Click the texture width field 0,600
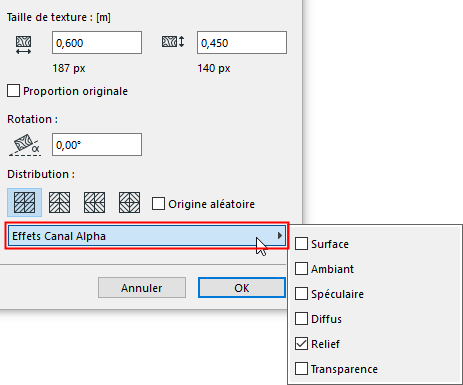The height and width of the screenshot is (385, 463). (97, 43)
